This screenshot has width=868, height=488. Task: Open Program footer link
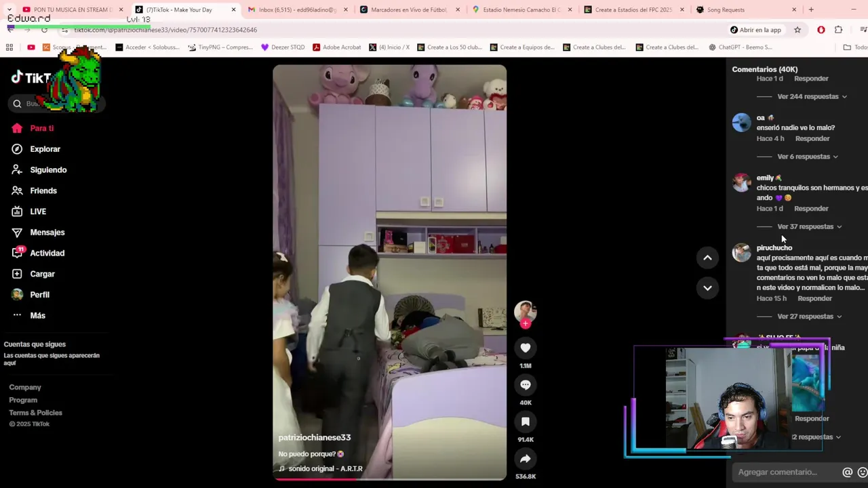[23, 400]
